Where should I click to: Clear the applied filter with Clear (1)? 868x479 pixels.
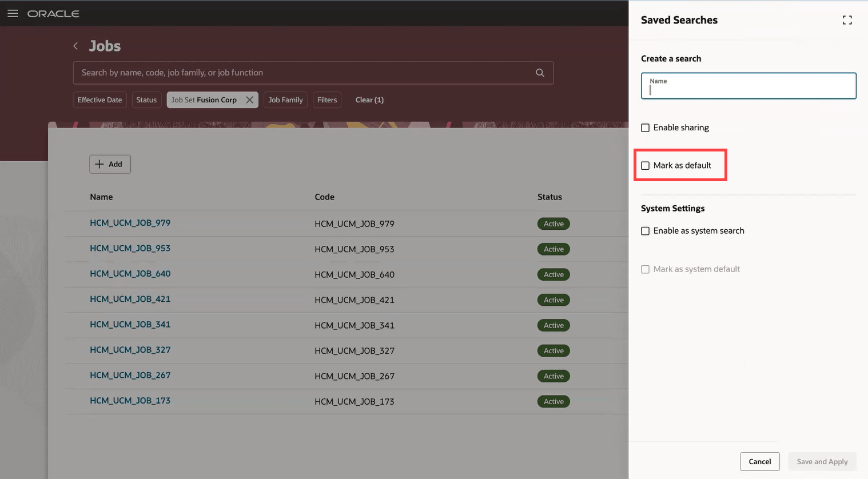pyautogui.click(x=369, y=99)
